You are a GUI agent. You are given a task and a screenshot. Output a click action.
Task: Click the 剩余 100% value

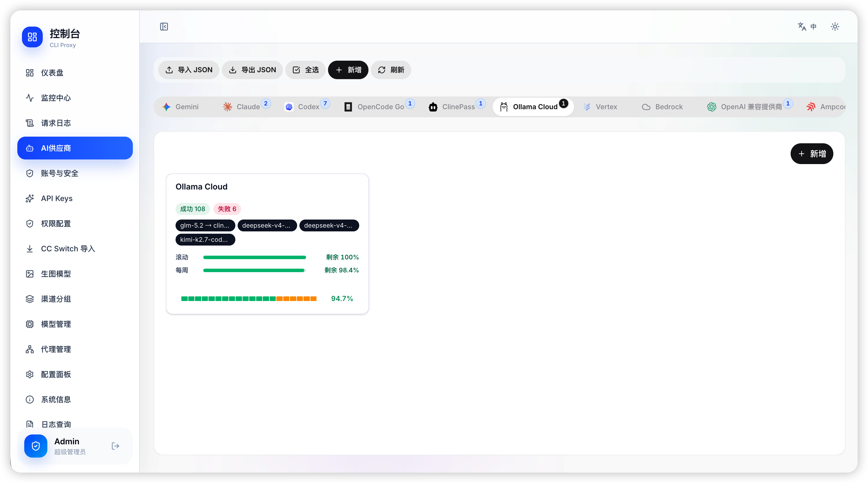click(342, 257)
